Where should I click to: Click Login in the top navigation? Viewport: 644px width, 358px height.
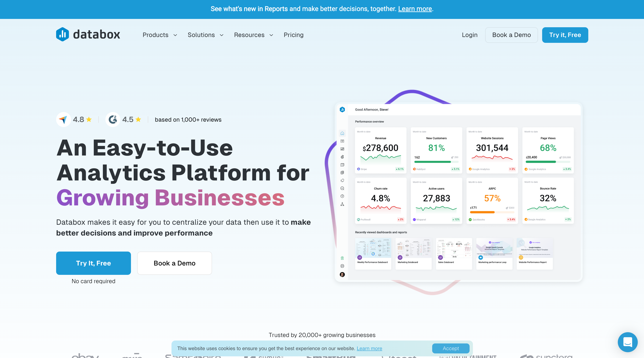pos(470,35)
